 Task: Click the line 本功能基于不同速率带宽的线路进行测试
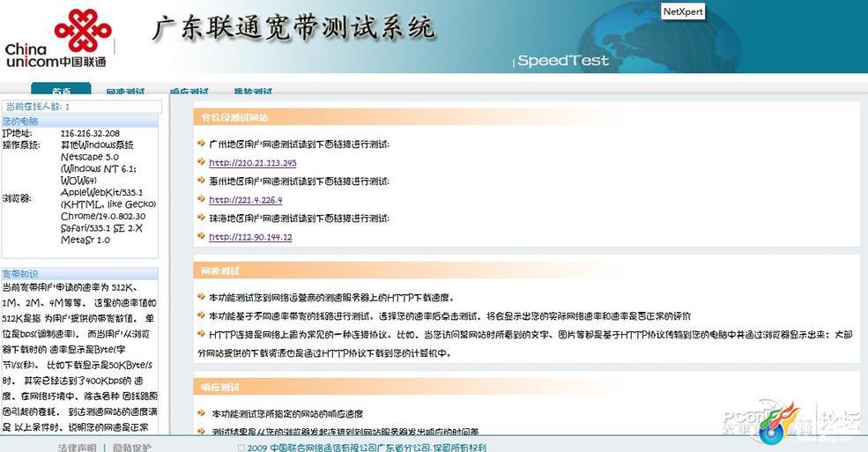(x=449, y=316)
